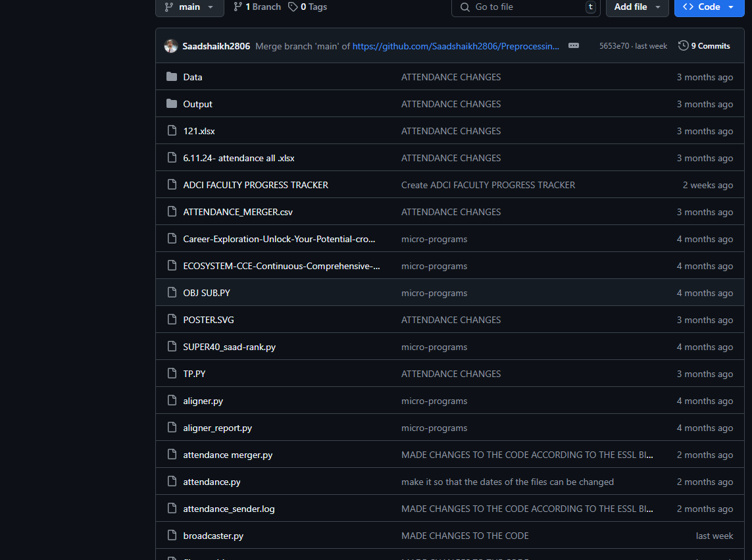752x560 pixels.
Task: Open ATTENDANCE CHANGES commit on TP.PY row
Action: 451,373
